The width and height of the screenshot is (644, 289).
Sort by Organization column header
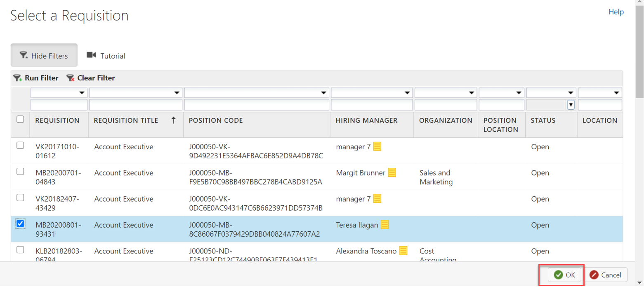click(x=446, y=120)
